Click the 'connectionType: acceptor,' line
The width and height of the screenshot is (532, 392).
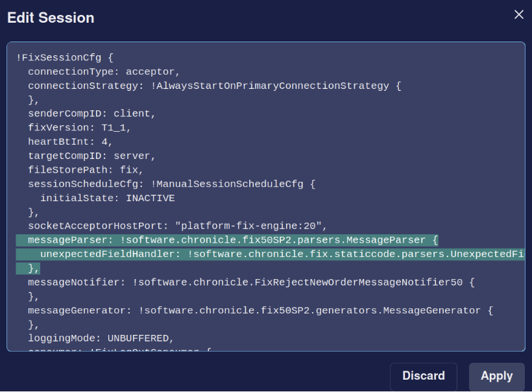pos(104,72)
